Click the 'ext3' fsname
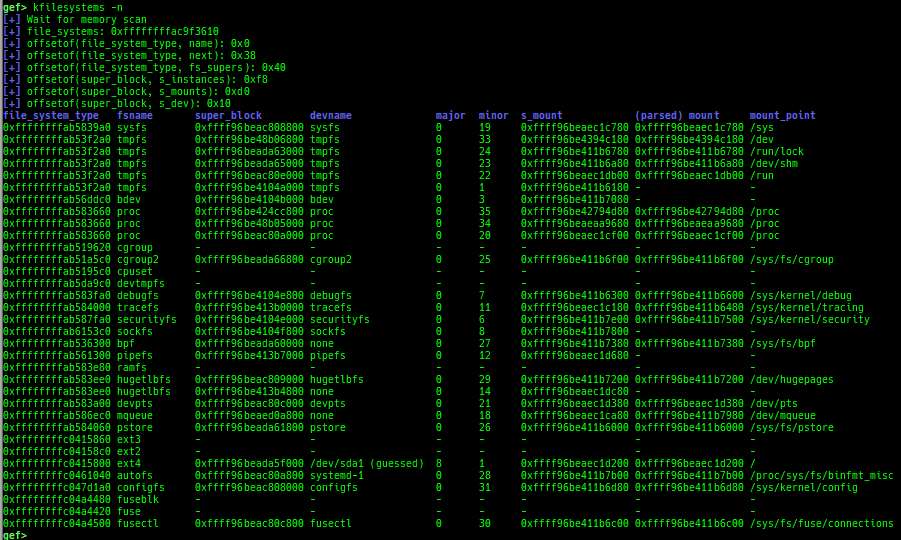The height and width of the screenshot is (540, 901). (x=129, y=439)
